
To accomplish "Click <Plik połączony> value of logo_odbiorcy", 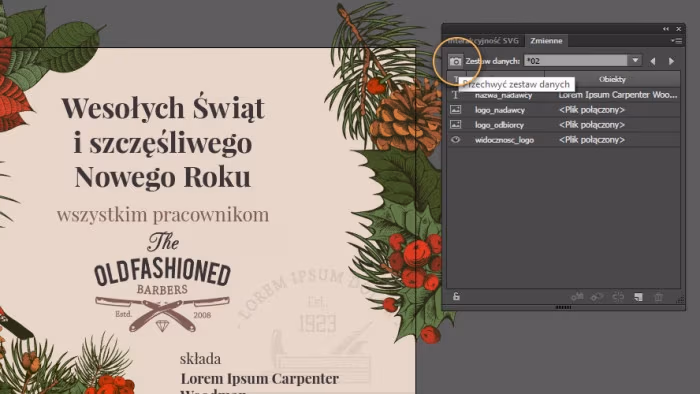I will pyautogui.click(x=592, y=124).
